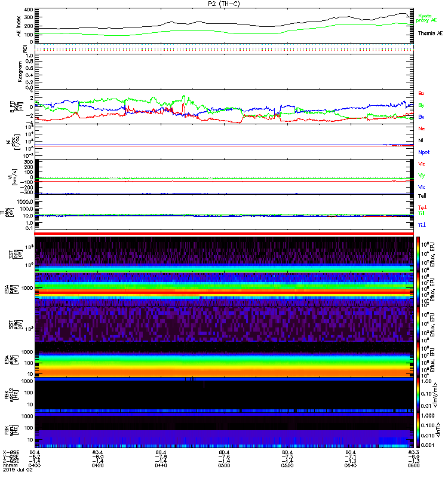
Task: Click the black Themis AE curve
Action: tap(224, 24)
